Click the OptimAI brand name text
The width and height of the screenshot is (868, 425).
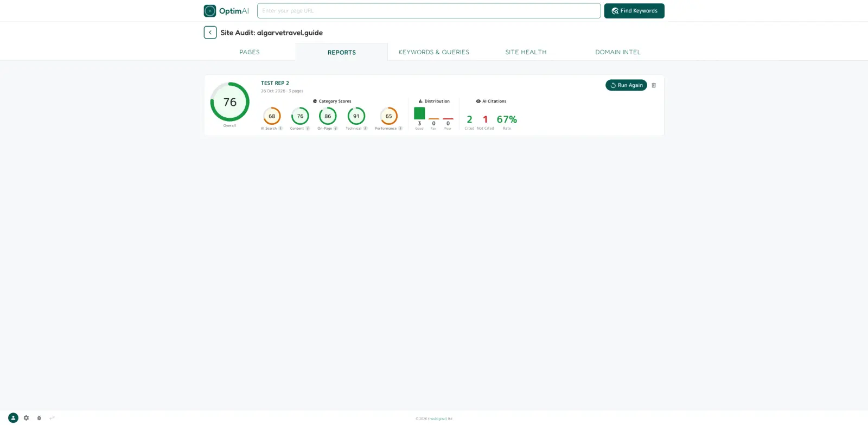pyautogui.click(x=234, y=11)
